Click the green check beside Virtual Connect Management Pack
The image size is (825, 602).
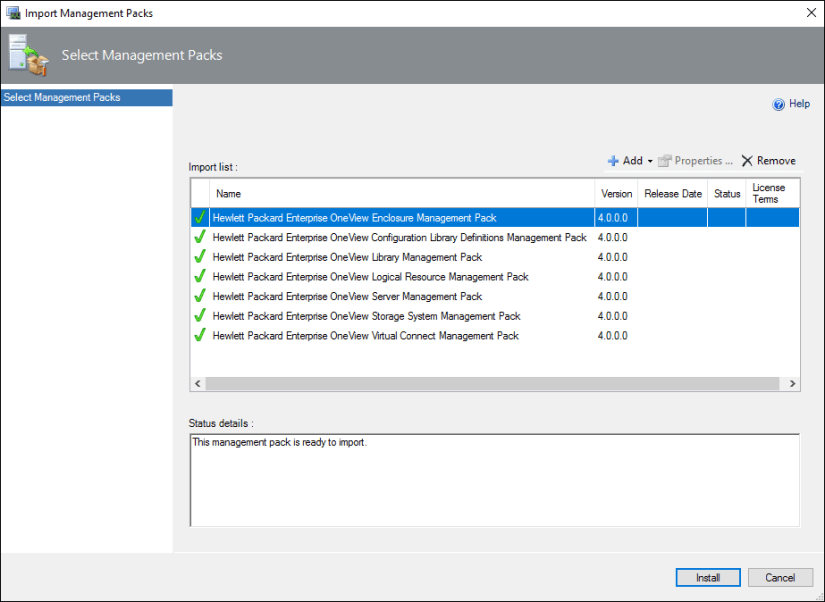tap(200, 335)
